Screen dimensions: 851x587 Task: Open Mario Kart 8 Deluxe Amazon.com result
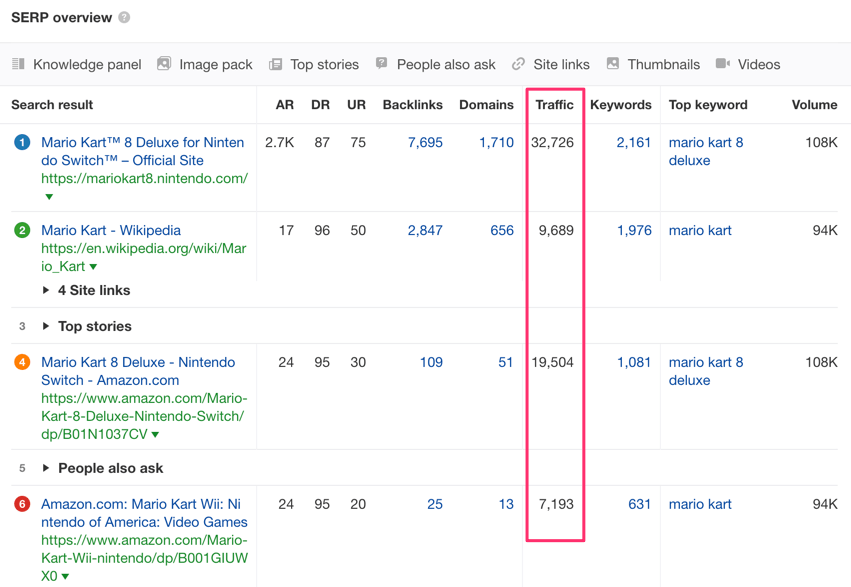point(138,371)
